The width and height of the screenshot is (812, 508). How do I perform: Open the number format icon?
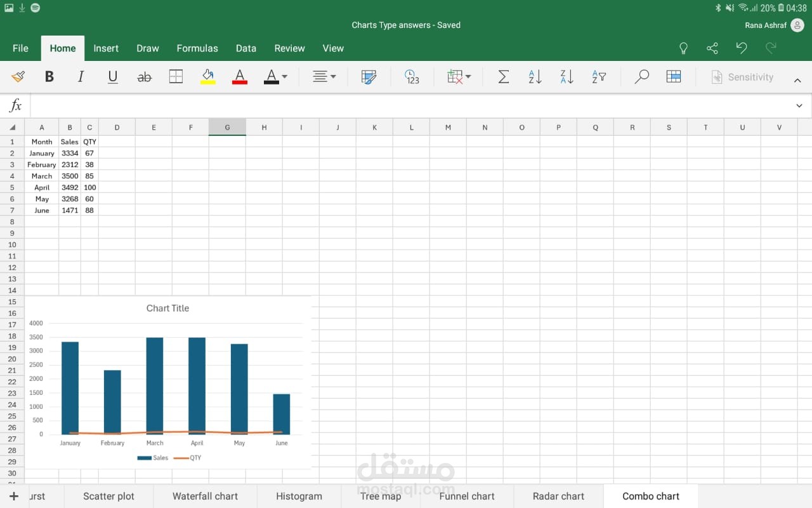[x=412, y=77]
